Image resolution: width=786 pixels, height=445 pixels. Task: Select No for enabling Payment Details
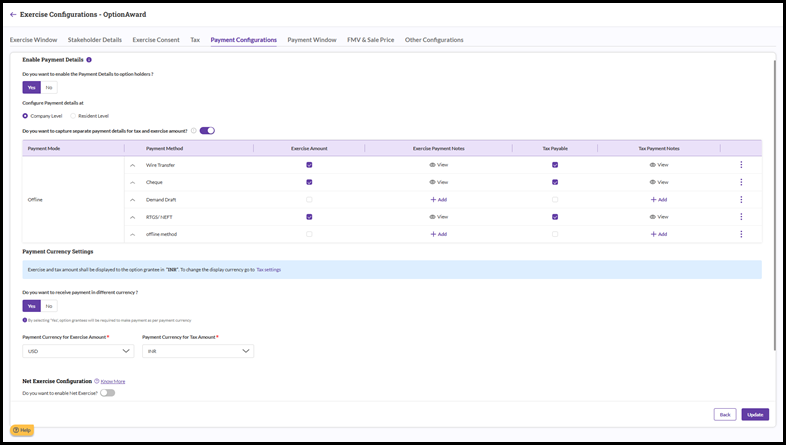tap(49, 87)
